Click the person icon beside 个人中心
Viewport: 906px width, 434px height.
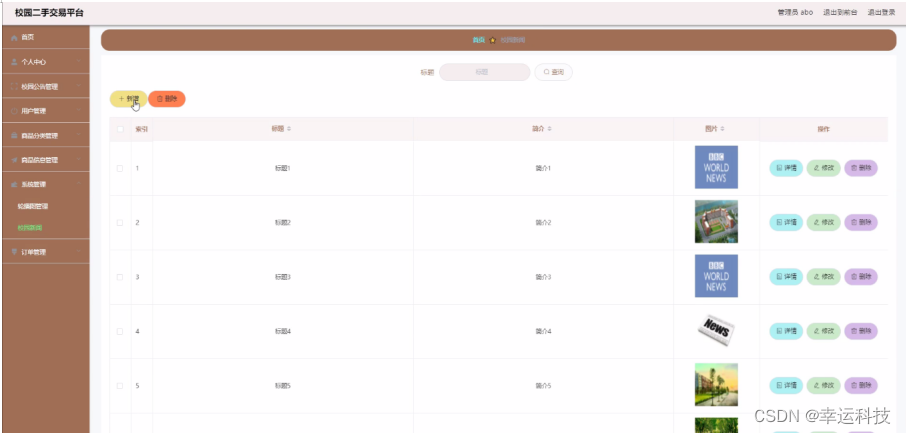tap(14, 62)
